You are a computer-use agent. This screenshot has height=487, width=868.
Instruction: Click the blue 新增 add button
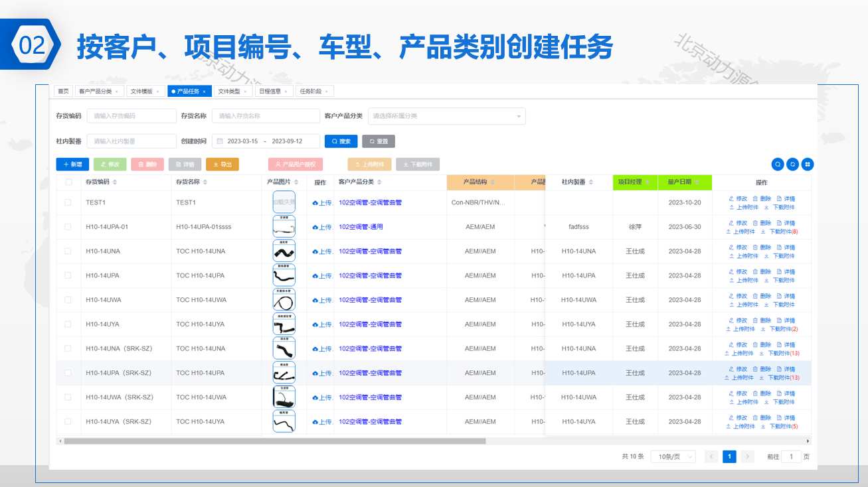click(72, 165)
